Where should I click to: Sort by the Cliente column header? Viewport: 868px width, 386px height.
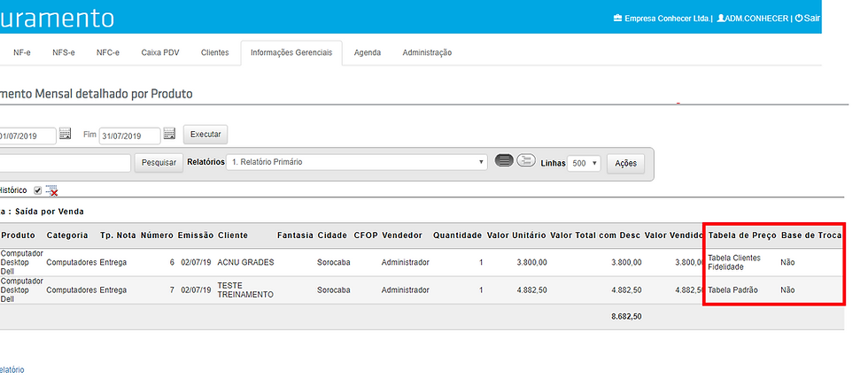click(x=233, y=235)
